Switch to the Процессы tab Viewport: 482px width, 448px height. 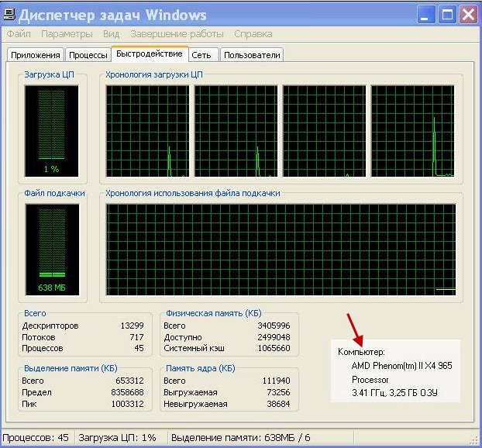point(88,55)
